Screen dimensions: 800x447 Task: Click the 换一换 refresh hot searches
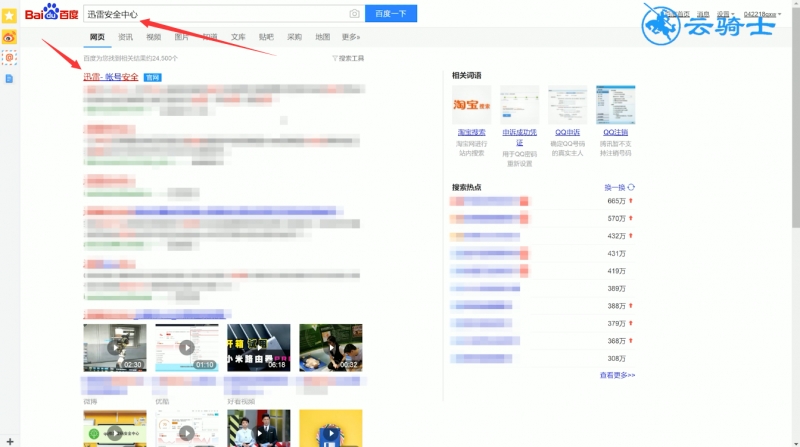click(x=619, y=187)
